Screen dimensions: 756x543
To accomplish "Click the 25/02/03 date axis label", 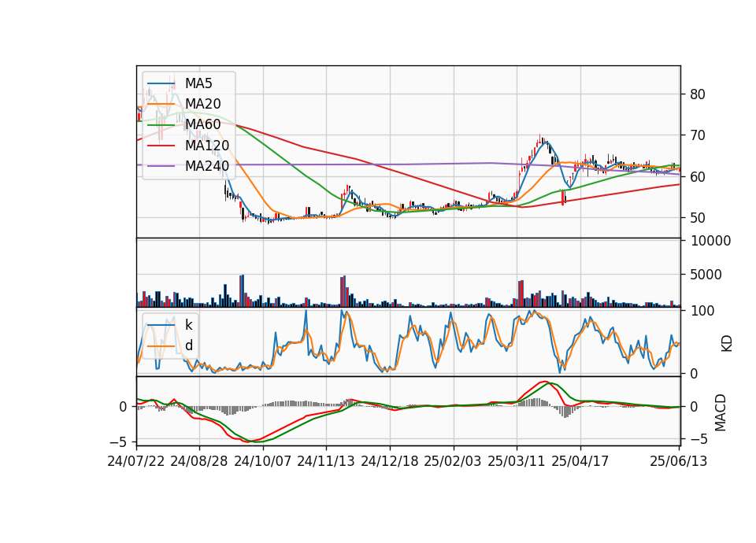I will pyautogui.click(x=453, y=461).
